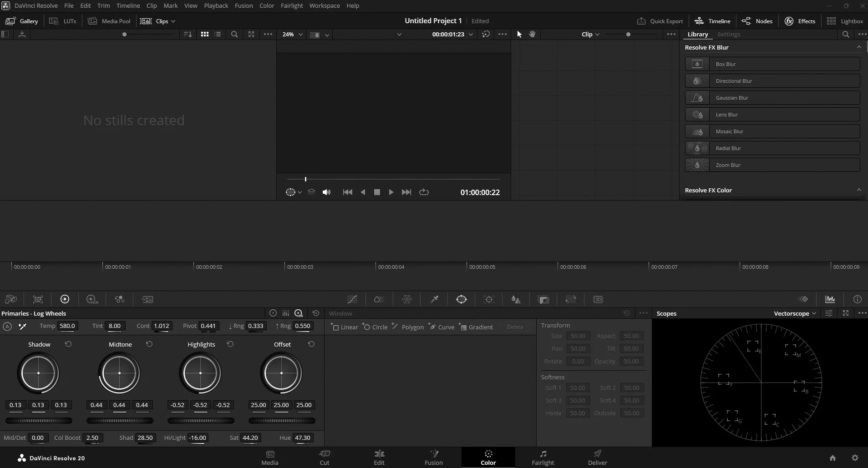Toggle viewer loop playback

(x=424, y=192)
